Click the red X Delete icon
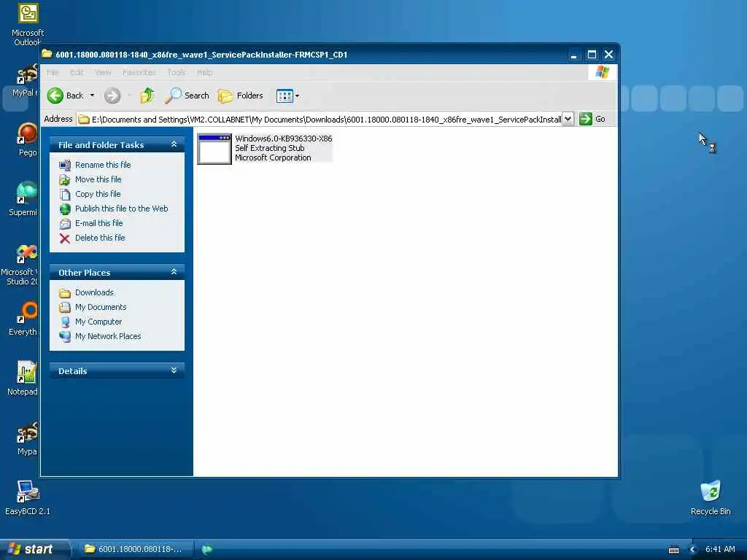The width and height of the screenshot is (747, 560). (x=65, y=238)
